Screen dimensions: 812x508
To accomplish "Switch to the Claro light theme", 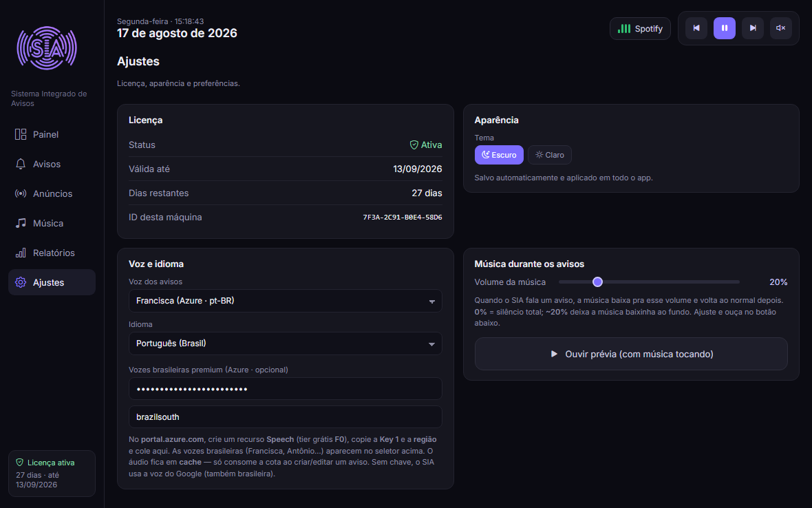I will (549, 155).
